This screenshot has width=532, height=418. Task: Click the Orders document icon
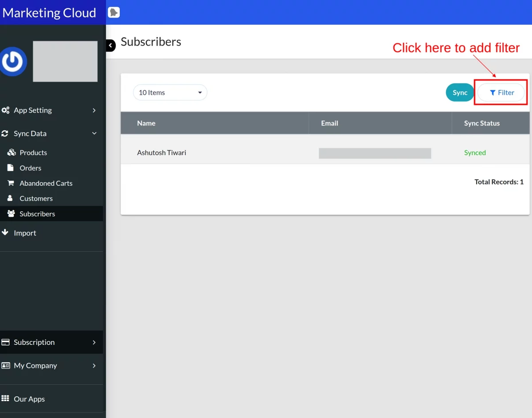(11, 168)
